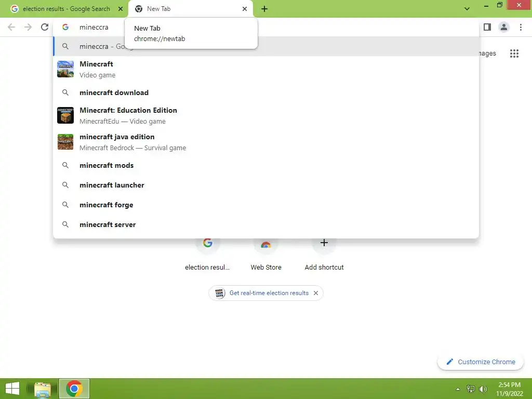Open the network tray icon
This screenshot has height=399, width=532.
tap(471, 389)
